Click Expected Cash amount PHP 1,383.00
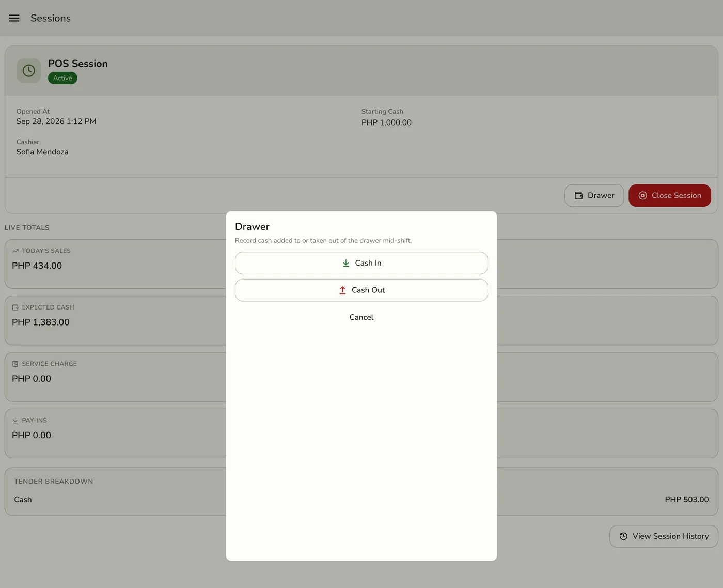 tap(41, 322)
